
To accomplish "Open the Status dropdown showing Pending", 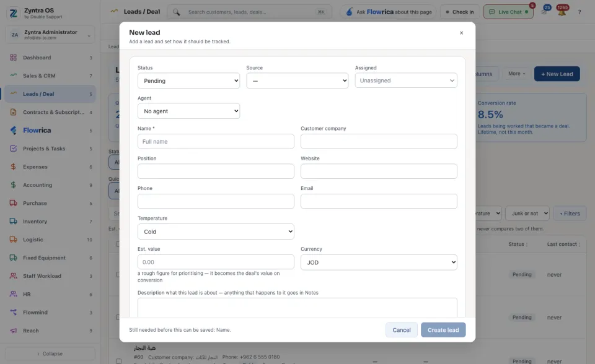I will [188, 80].
